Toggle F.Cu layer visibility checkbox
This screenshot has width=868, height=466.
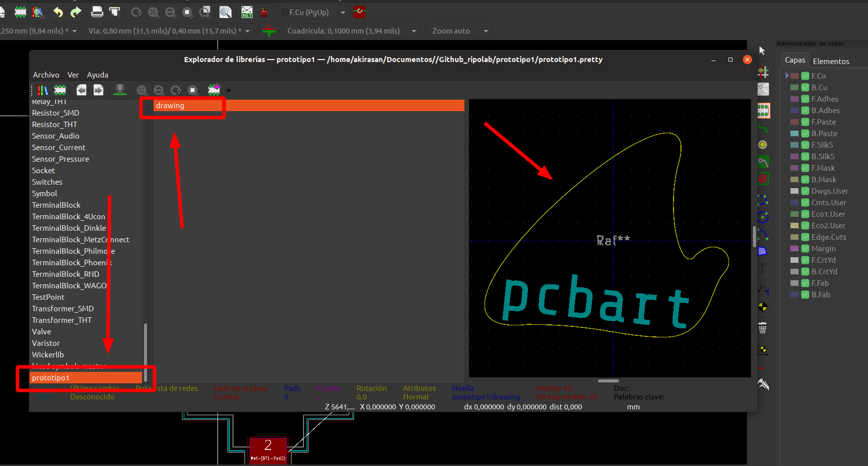coord(805,76)
